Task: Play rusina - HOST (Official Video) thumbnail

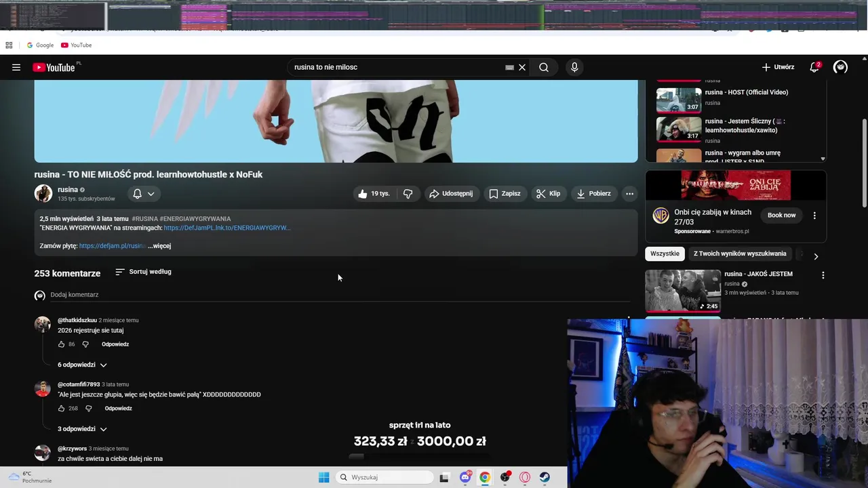Action: click(679, 100)
